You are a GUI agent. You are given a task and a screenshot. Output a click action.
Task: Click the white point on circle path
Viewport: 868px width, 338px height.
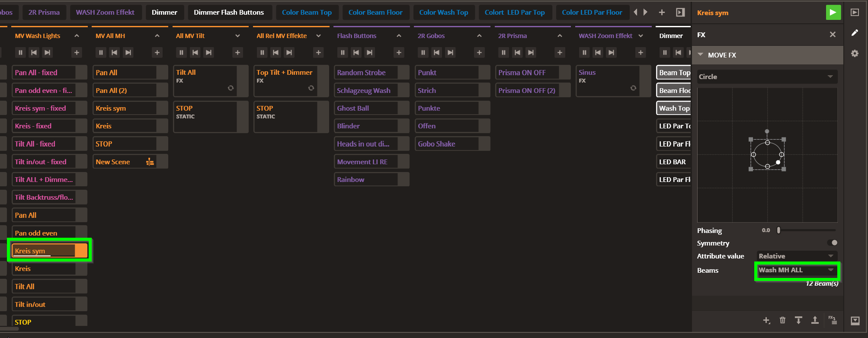tap(778, 163)
